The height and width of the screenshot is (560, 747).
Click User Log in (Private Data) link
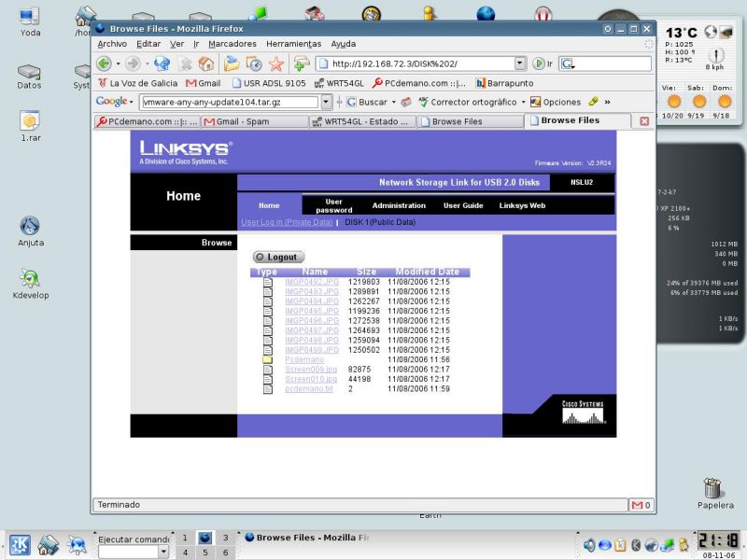pos(287,222)
